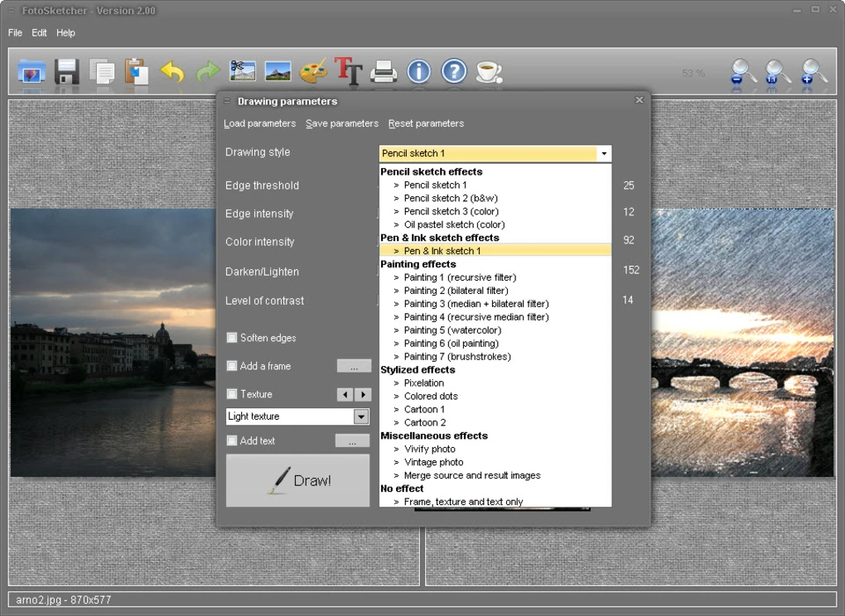Click the Draw! button
This screenshot has width=845, height=616.
coord(298,480)
